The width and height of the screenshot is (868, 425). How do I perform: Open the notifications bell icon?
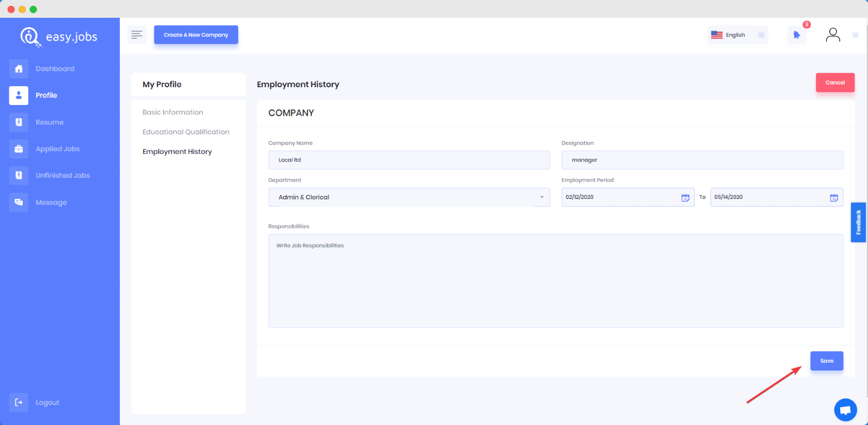797,35
